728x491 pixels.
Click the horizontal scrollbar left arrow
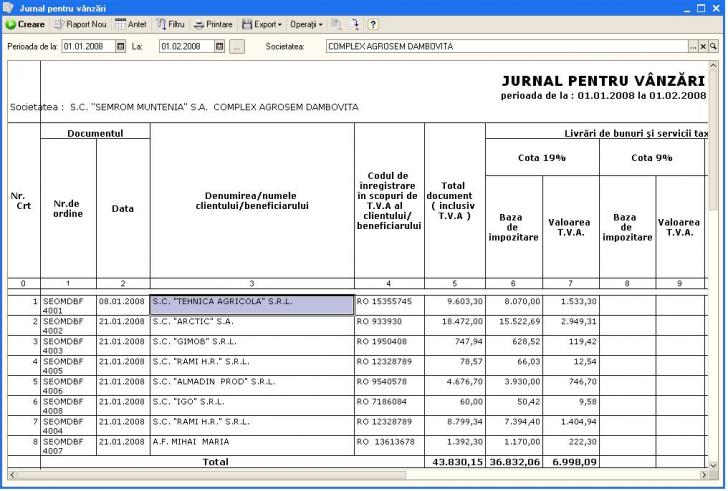(x=13, y=475)
